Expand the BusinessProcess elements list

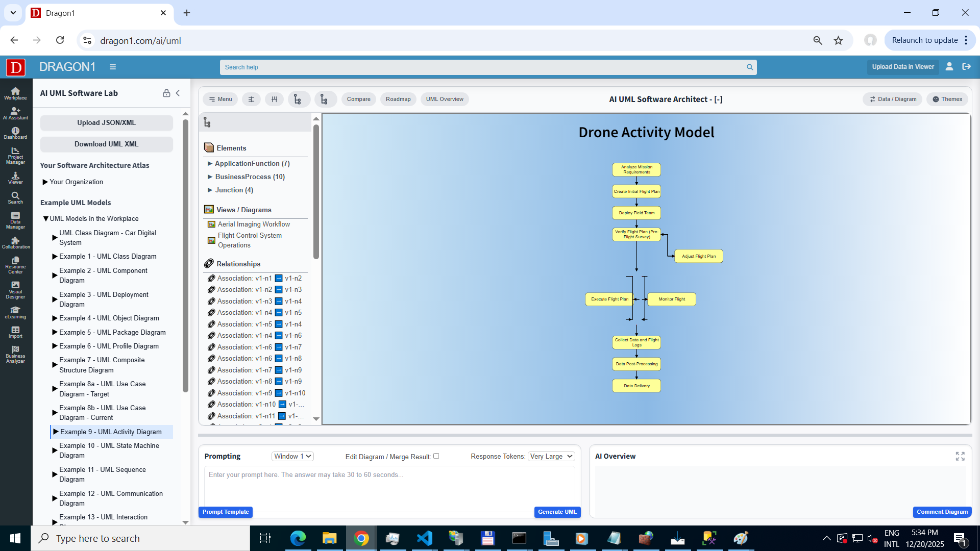point(210,177)
